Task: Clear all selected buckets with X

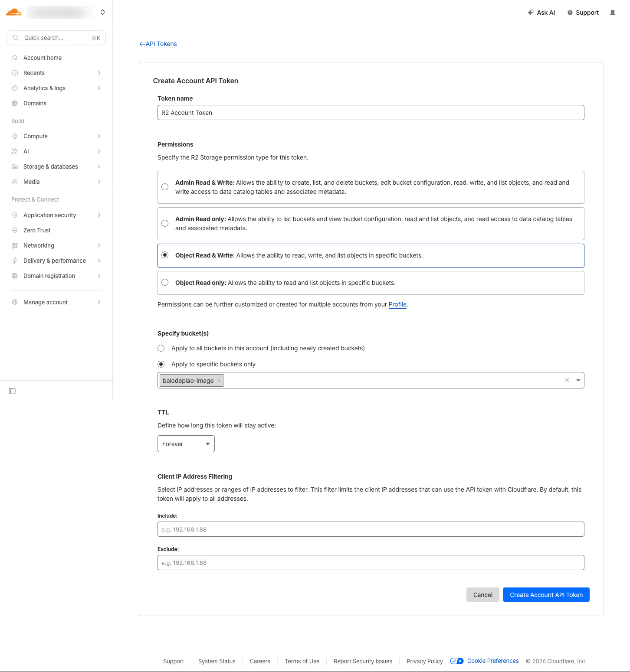Action: (x=567, y=380)
